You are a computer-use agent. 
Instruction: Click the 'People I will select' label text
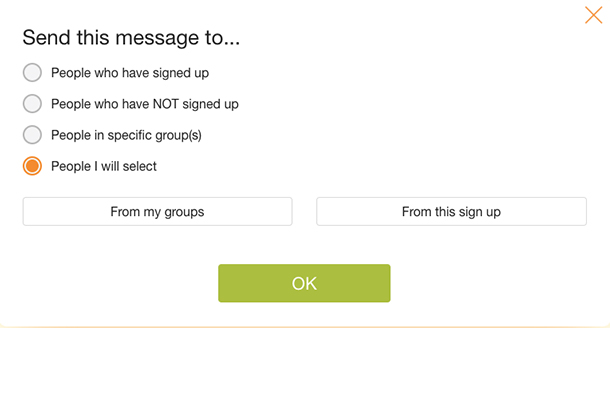[104, 167]
